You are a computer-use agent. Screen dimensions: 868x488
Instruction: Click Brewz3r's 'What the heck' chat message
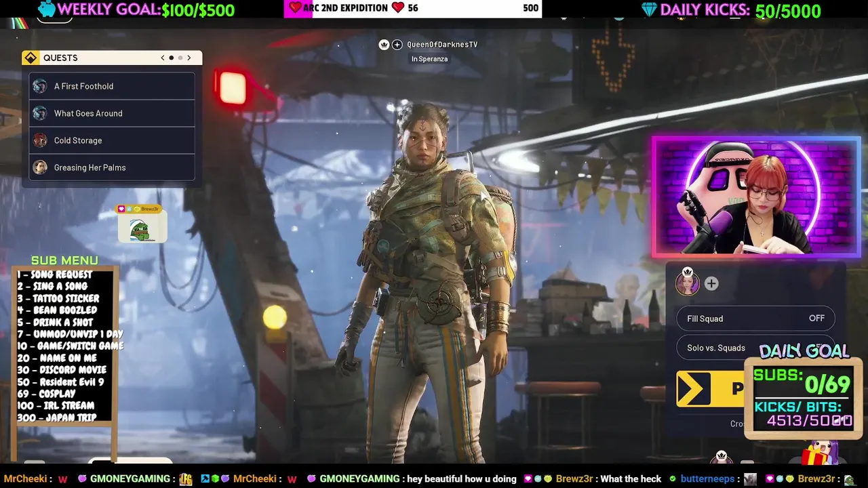tap(631, 479)
